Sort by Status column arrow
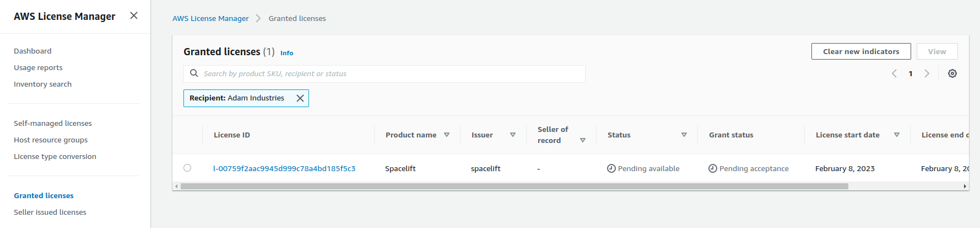980x228 pixels. (x=684, y=135)
